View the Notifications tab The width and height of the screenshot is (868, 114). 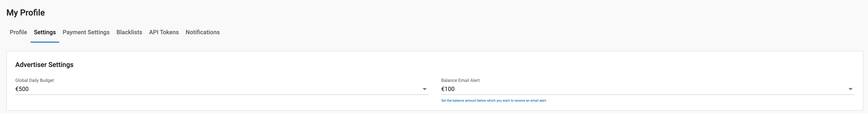pos(203,32)
